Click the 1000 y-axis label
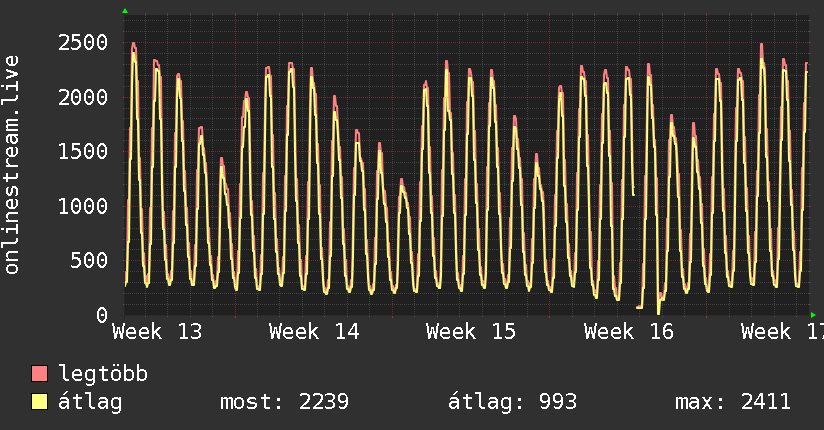This screenshot has height=430, width=824. pyautogui.click(x=83, y=206)
